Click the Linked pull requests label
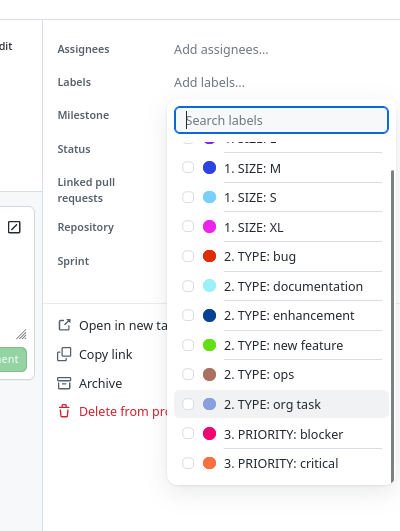The height and width of the screenshot is (531, 400). [x=86, y=190]
